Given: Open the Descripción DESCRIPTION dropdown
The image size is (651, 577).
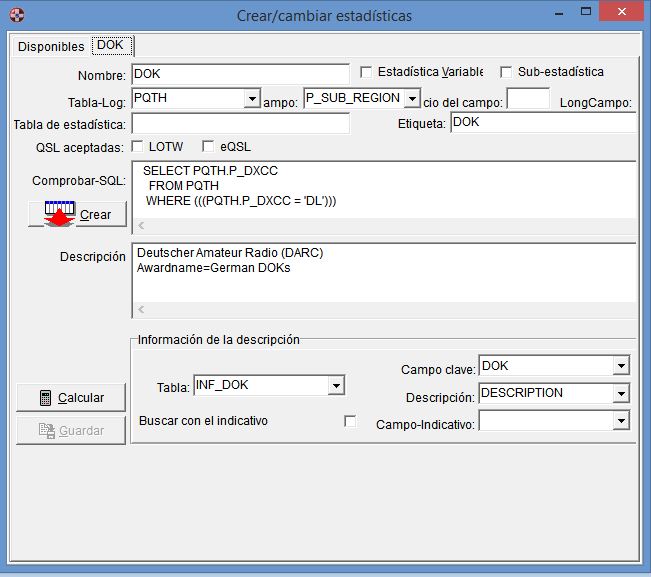Looking at the screenshot, I should pos(621,394).
